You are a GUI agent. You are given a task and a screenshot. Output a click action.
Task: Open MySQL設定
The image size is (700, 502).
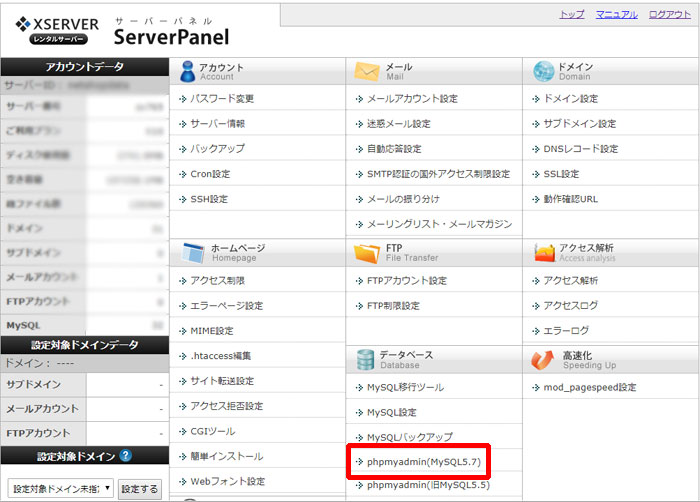pos(392,412)
